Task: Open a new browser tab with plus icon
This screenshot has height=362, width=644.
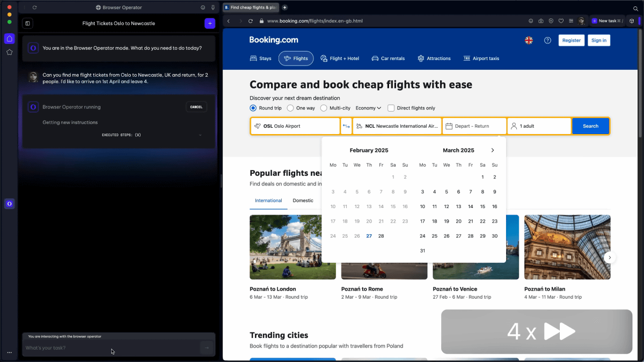Action: click(x=284, y=8)
